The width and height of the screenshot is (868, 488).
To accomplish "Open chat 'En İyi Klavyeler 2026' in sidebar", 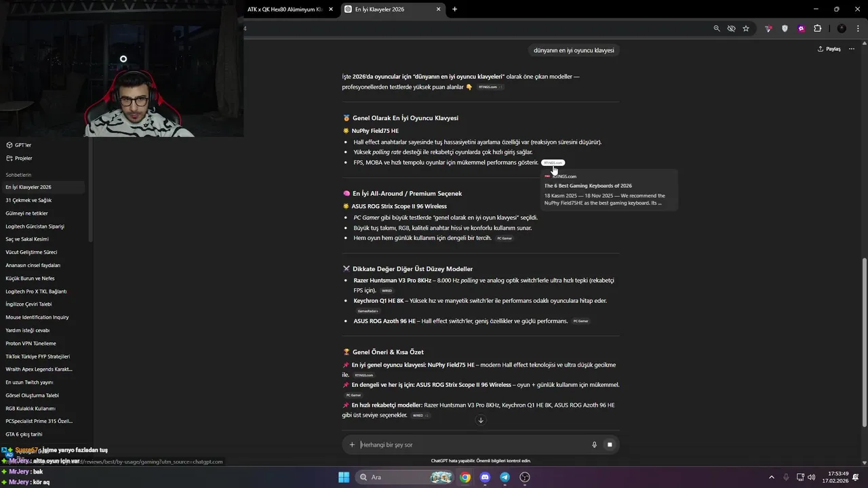I will click(x=43, y=187).
